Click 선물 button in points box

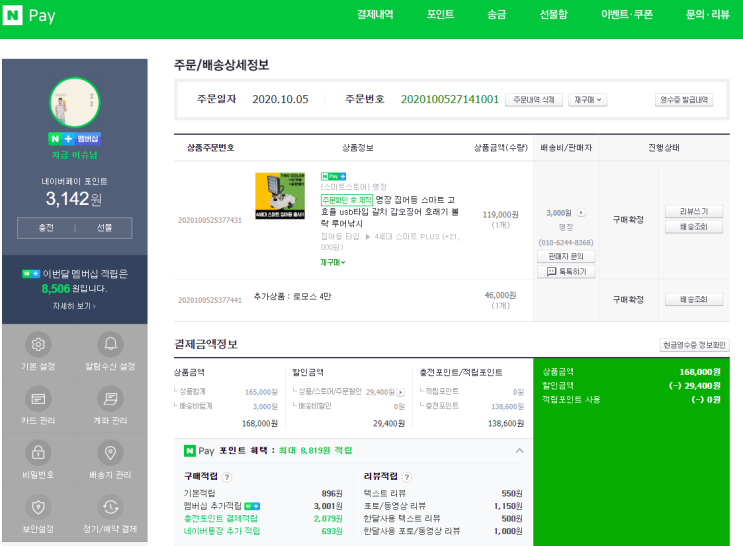click(104, 228)
